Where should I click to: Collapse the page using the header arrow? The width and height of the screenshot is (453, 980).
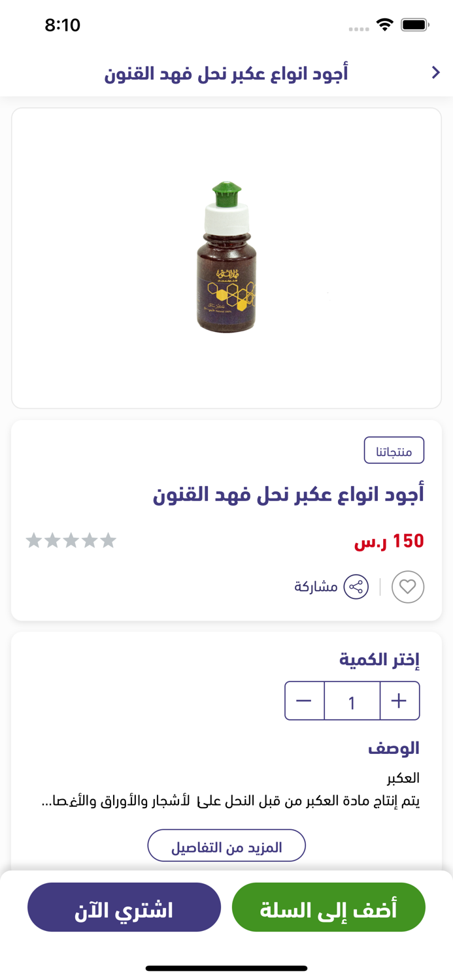pyautogui.click(x=436, y=73)
